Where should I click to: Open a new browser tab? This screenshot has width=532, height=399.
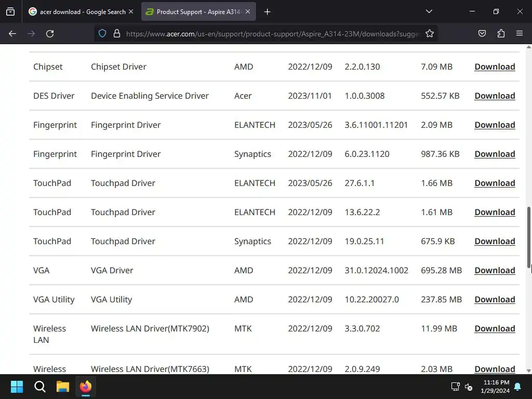pos(268,12)
